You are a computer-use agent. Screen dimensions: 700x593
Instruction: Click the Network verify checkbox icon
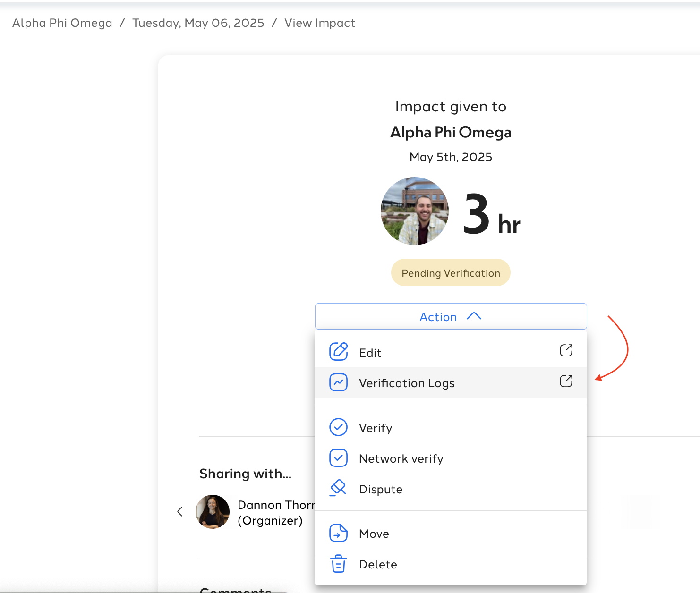[338, 458]
